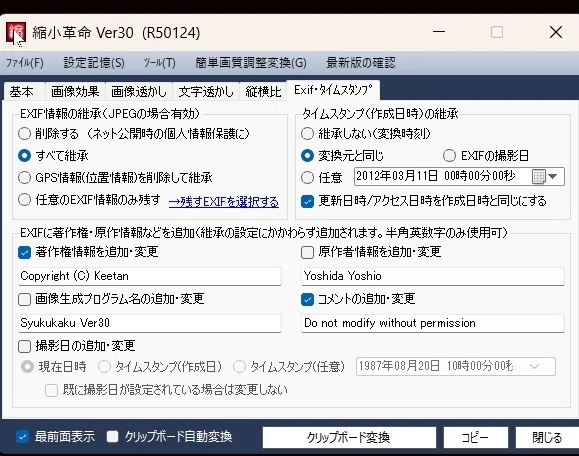Screen dimensions: 579x456
Task: Select 変換元と同じ timestamp radio option
Action: 307,155
